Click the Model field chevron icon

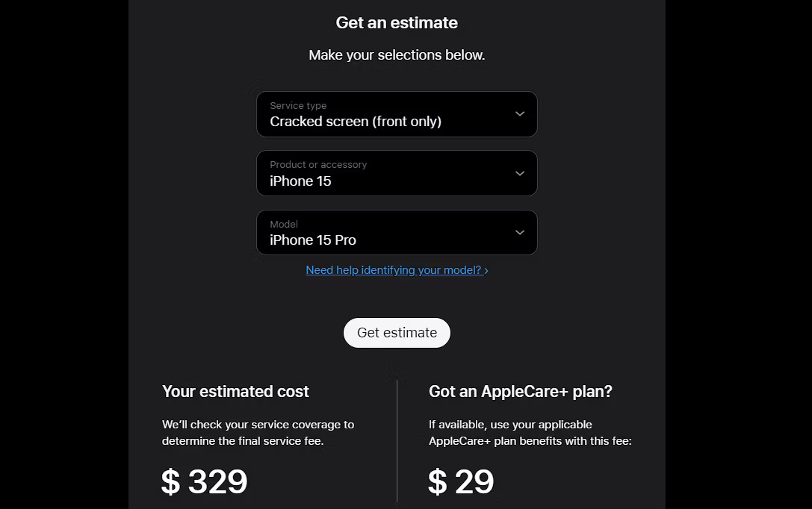tap(520, 232)
